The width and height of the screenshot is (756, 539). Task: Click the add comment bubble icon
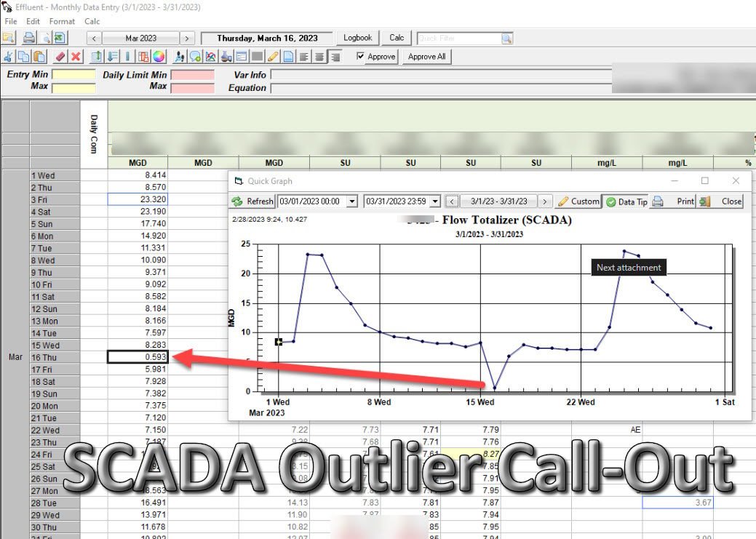pos(195,57)
